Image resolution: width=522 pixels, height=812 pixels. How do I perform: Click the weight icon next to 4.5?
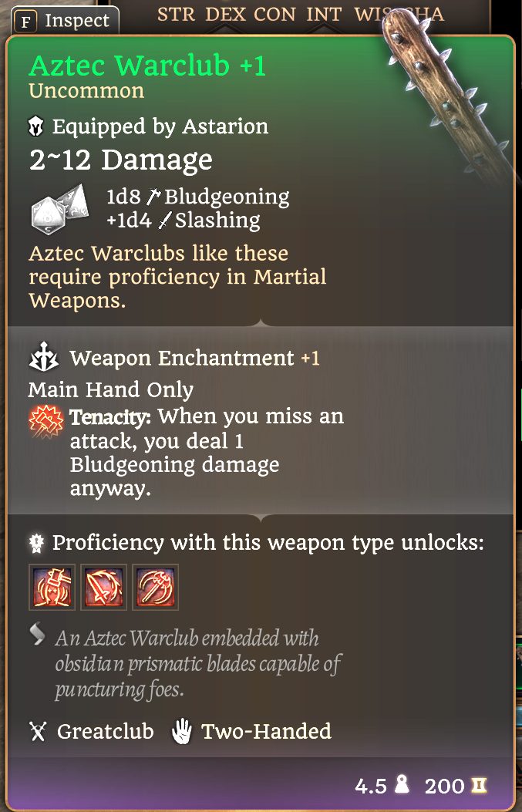[401, 786]
